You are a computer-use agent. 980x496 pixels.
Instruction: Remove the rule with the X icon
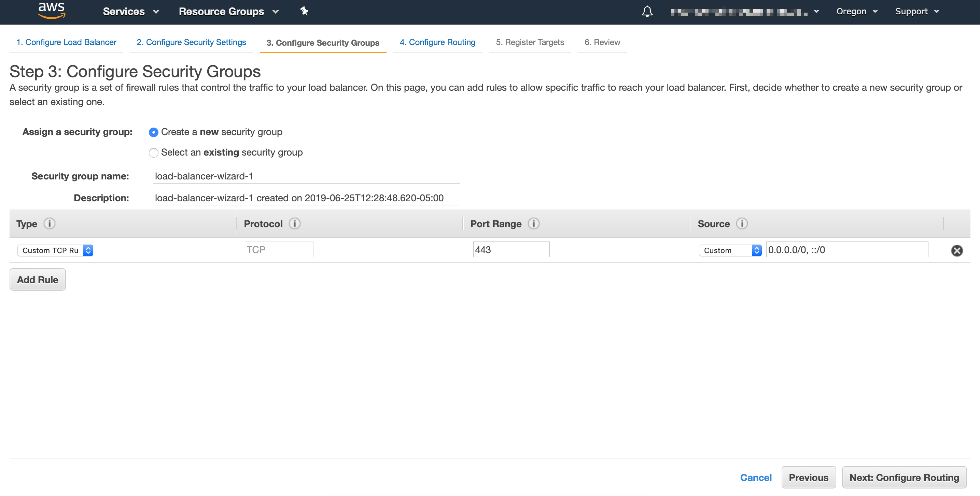pos(957,250)
